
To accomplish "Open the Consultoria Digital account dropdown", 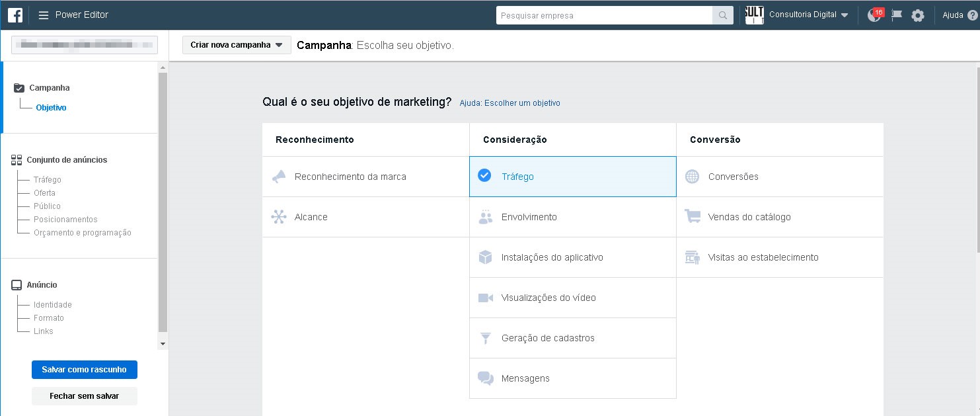I will point(809,15).
